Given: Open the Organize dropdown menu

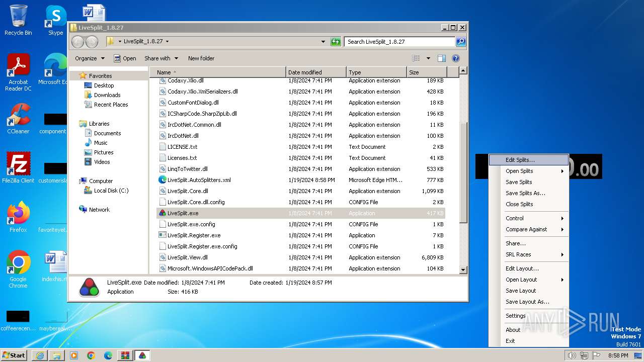Looking at the screenshot, I should click(x=90, y=58).
